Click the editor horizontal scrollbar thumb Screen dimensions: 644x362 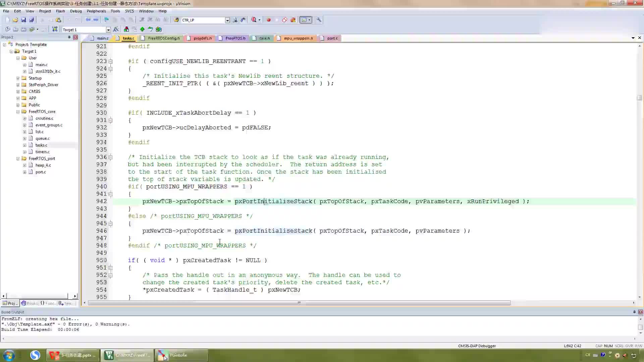[x=299, y=303]
